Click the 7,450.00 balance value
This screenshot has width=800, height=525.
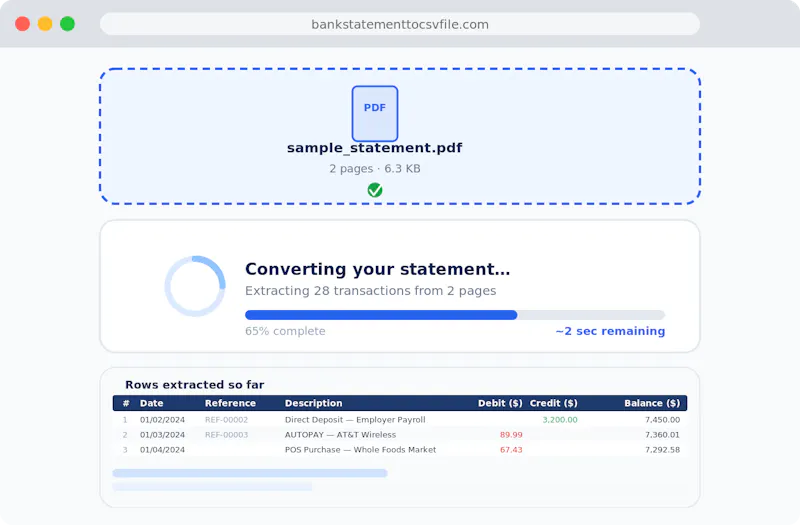tap(662, 420)
